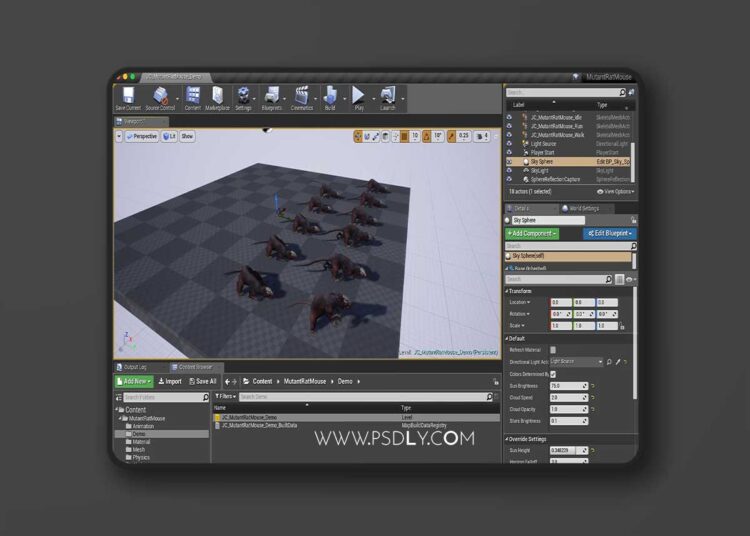Open the Launch options dropdown arrow

coord(403,99)
